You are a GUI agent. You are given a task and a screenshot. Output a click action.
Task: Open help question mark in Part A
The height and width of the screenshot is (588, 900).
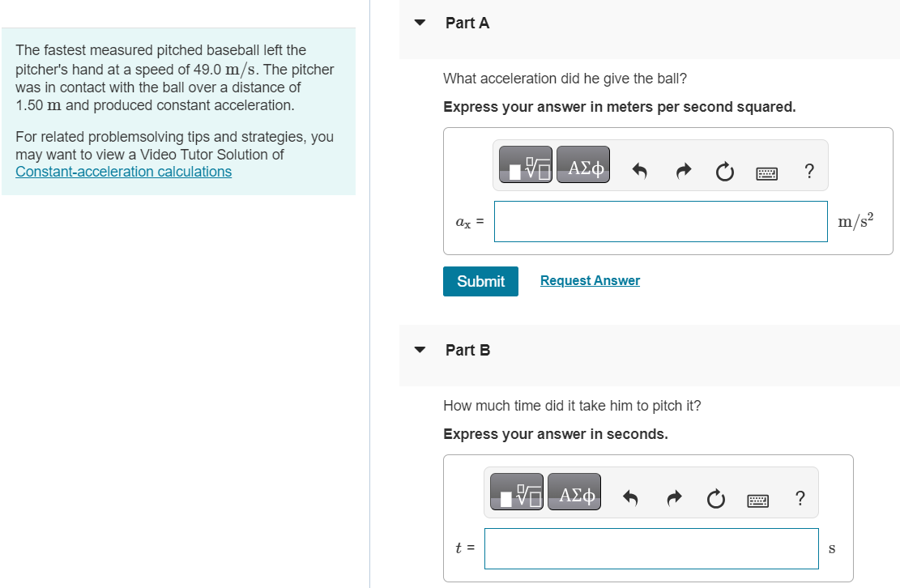point(809,171)
